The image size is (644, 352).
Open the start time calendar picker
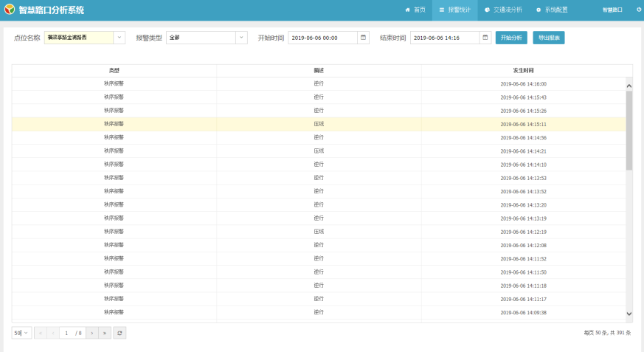pos(363,38)
